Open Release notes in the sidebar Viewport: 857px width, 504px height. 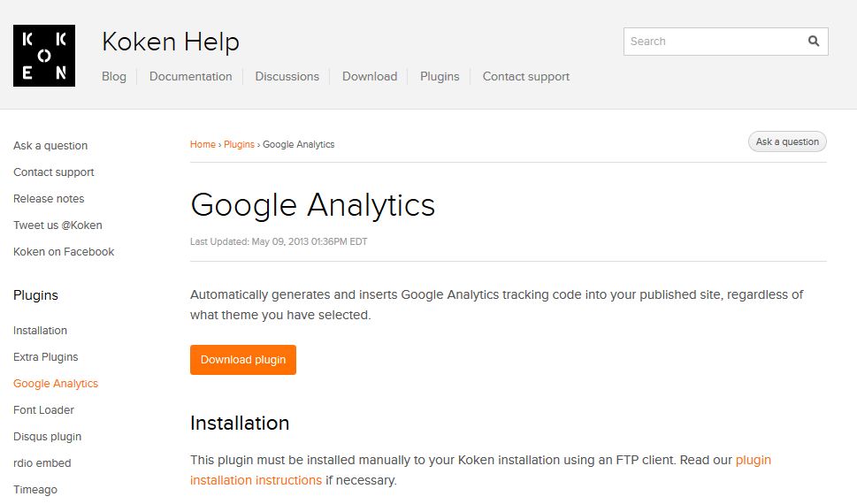[49, 199]
